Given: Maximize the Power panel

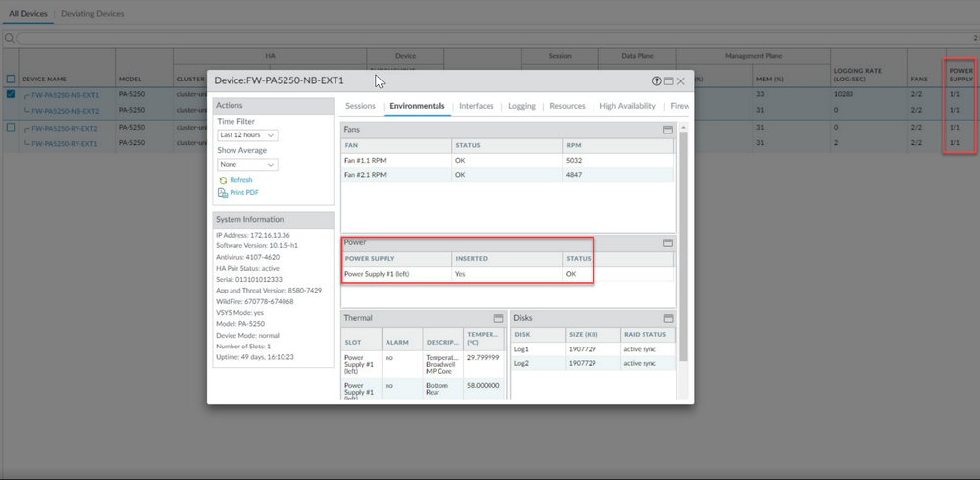Looking at the screenshot, I should tap(667, 242).
